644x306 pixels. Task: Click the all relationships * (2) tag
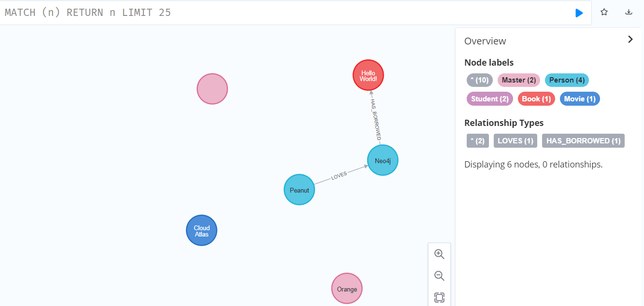[477, 141]
